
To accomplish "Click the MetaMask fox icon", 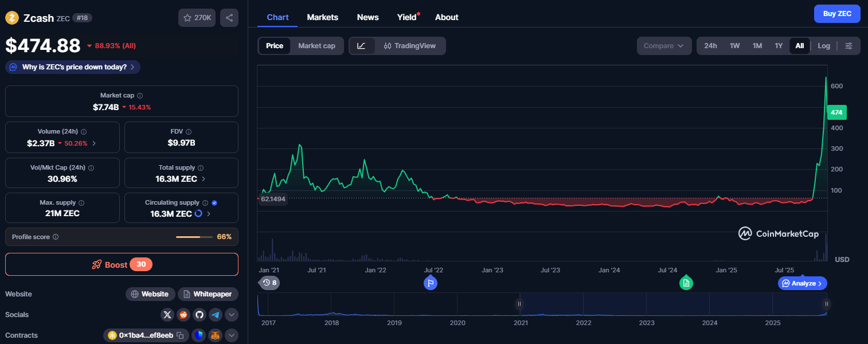I will [215, 335].
